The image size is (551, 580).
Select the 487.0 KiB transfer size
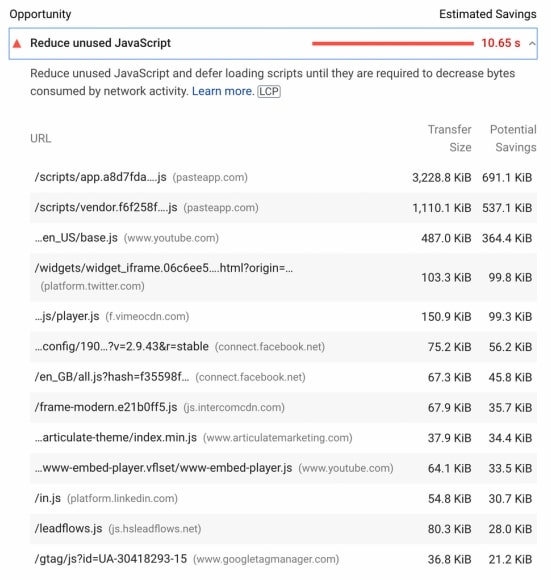point(446,238)
